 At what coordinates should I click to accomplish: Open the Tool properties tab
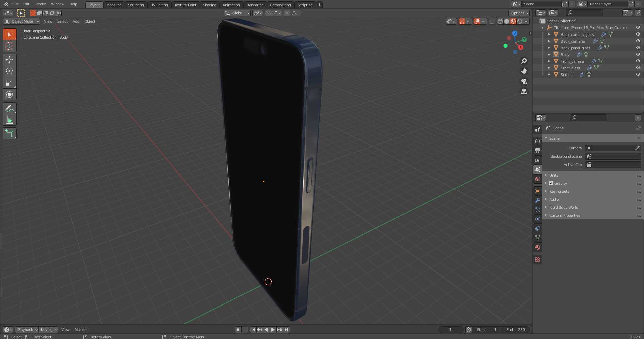point(538,129)
